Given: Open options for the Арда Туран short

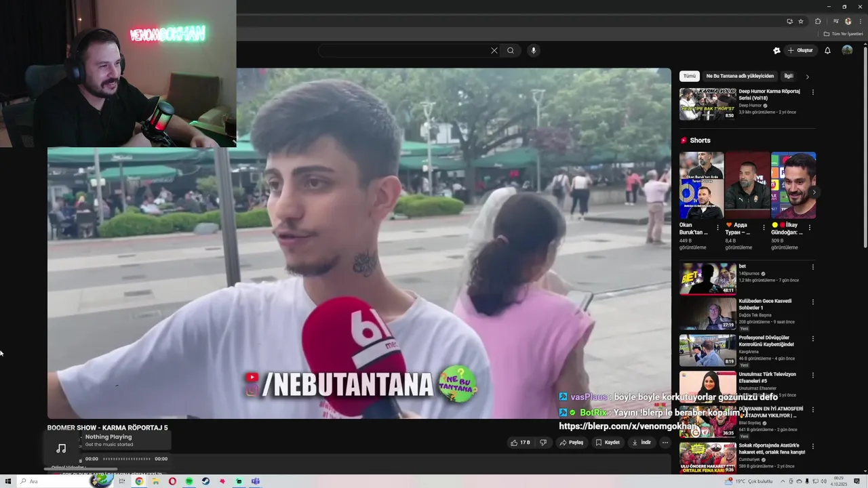Looking at the screenshot, I should point(764,228).
